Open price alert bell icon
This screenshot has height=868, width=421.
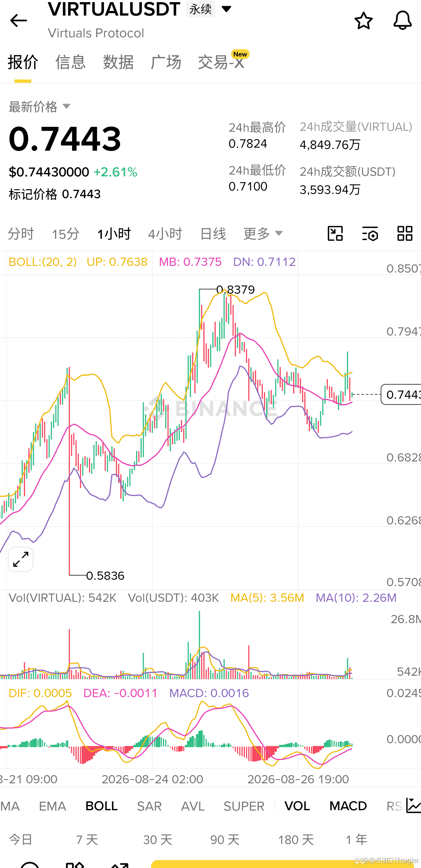point(402,20)
